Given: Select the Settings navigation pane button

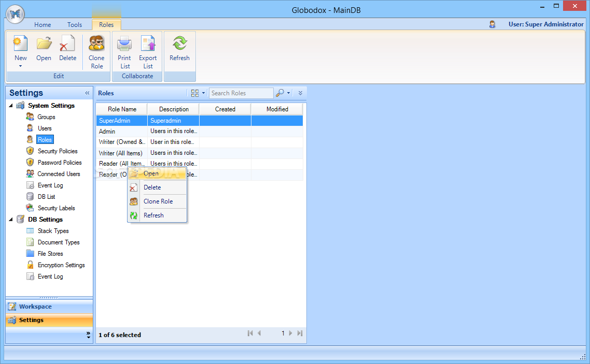Looking at the screenshot, I should [x=49, y=320].
